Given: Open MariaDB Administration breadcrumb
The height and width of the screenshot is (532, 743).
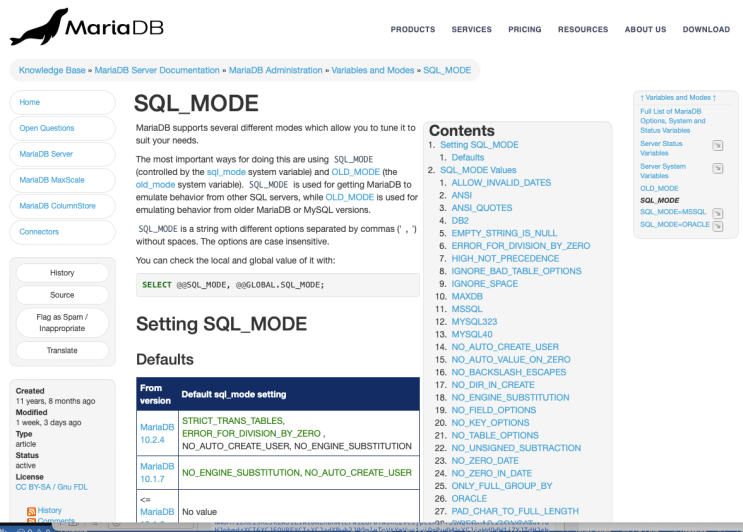Looking at the screenshot, I should pyautogui.click(x=275, y=70).
